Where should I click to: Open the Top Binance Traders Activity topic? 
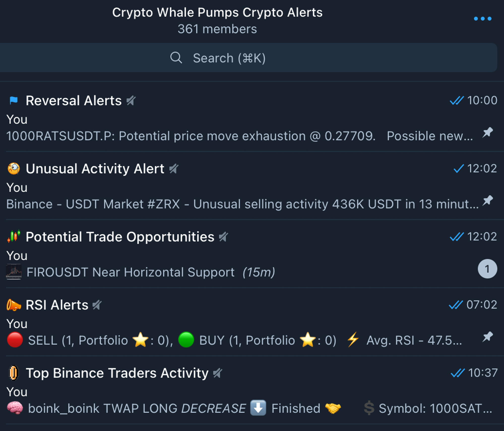point(252,390)
